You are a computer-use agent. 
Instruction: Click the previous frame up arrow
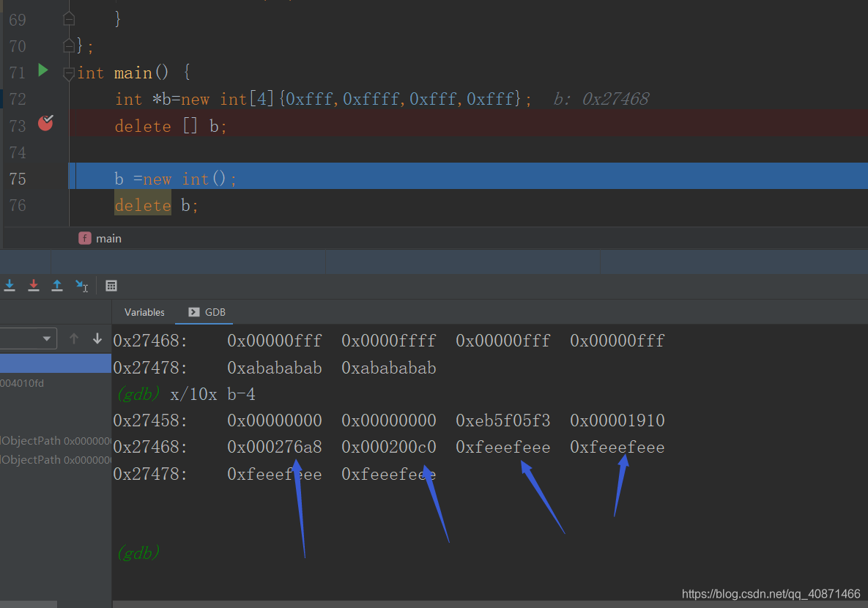pos(74,338)
